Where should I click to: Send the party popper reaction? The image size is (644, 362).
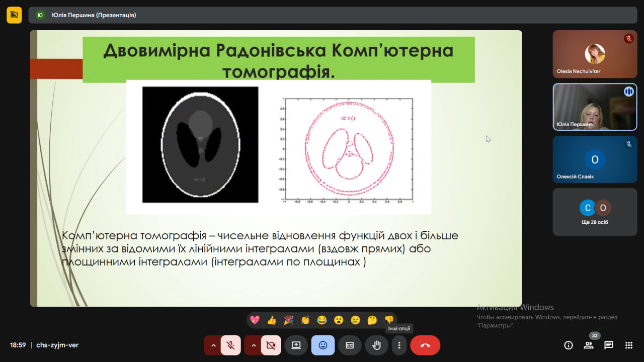pos(288,320)
